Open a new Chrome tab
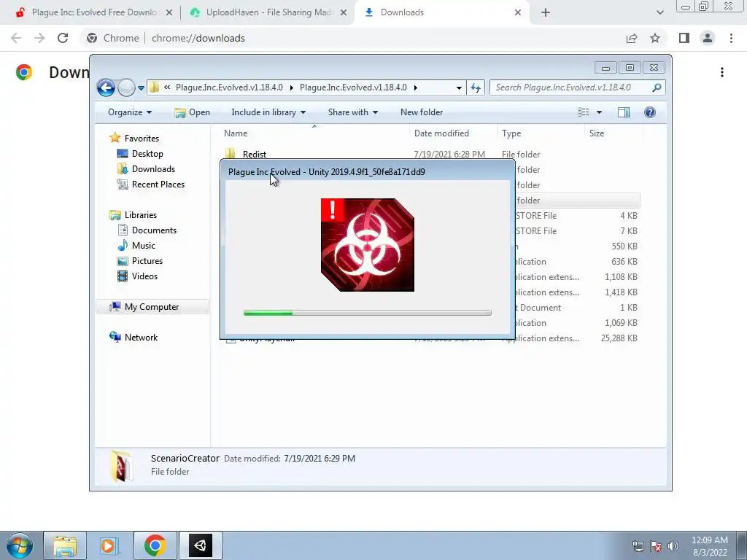 (x=546, y=13)
